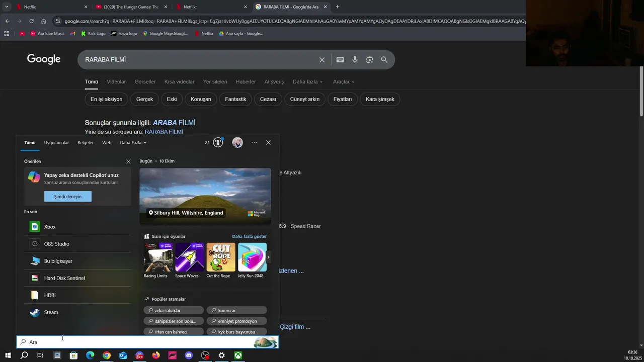This screenshot has height=362, width=644.
Task: Open profile avatar in search panel
Action: [x=237, y=143]
